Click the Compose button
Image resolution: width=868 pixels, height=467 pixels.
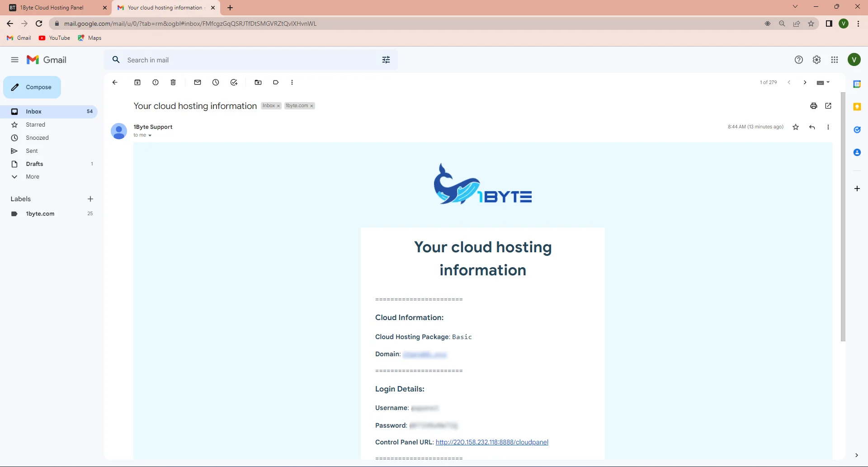tap(32, 87)
